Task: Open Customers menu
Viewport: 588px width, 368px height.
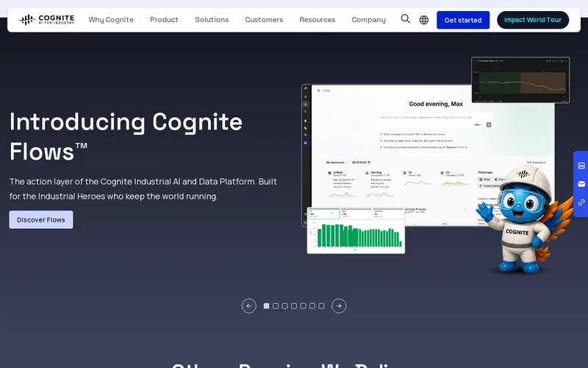Action: [x=264, y=20]
